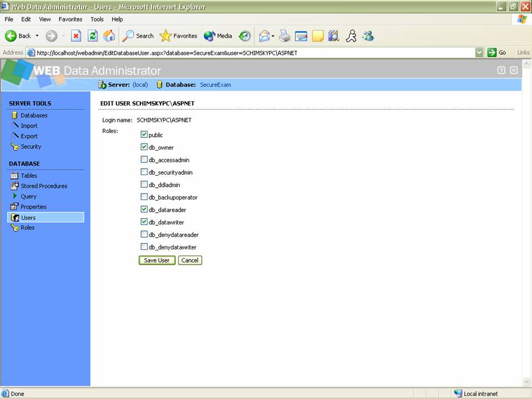532x399 pixels.
Task: Click the Print icon
Action: coord(285,35)
